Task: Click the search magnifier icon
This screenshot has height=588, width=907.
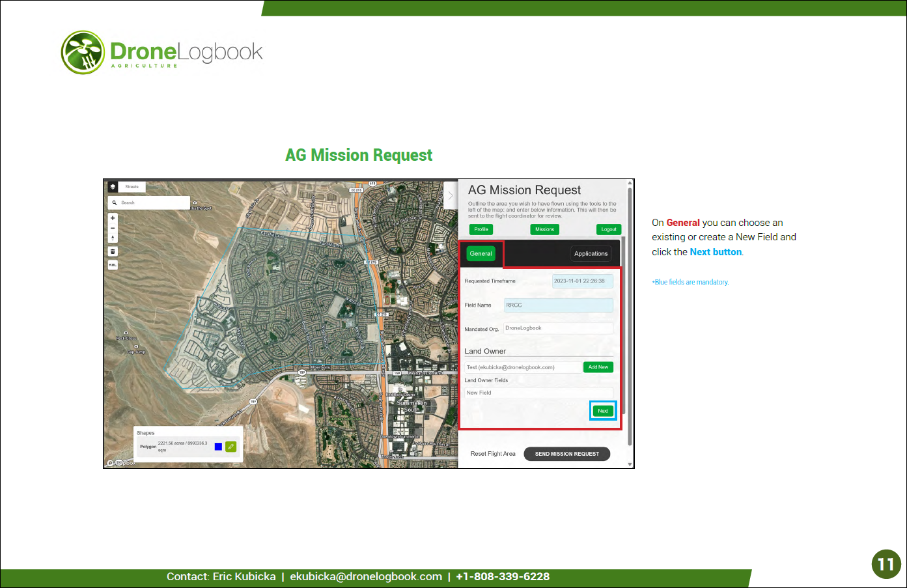Action: coord(114,203)
